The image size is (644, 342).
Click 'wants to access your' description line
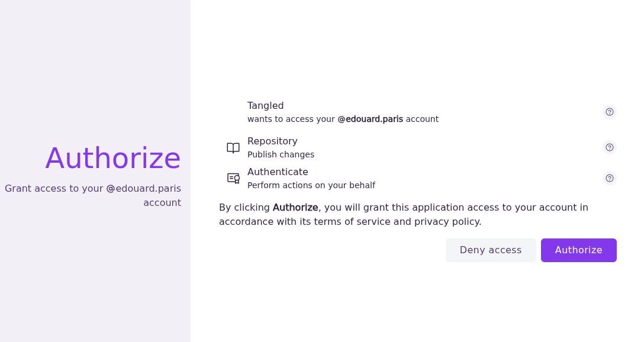[x=291, y=119]
